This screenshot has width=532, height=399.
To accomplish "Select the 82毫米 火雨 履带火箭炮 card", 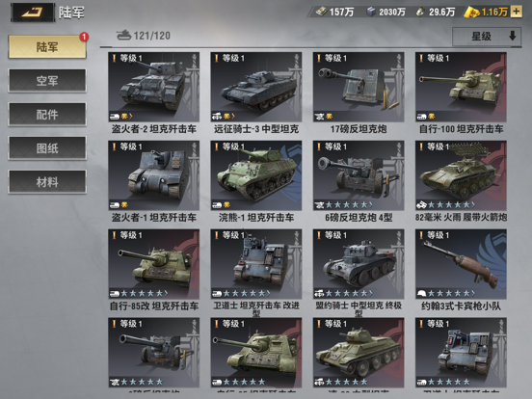I will click(461, 182).
